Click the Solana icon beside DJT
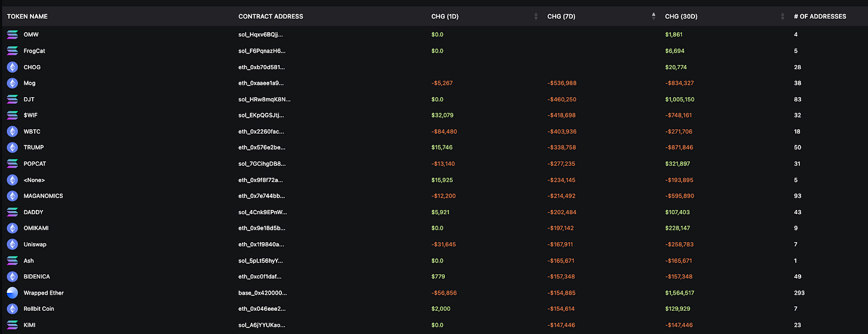 (13, 99)
